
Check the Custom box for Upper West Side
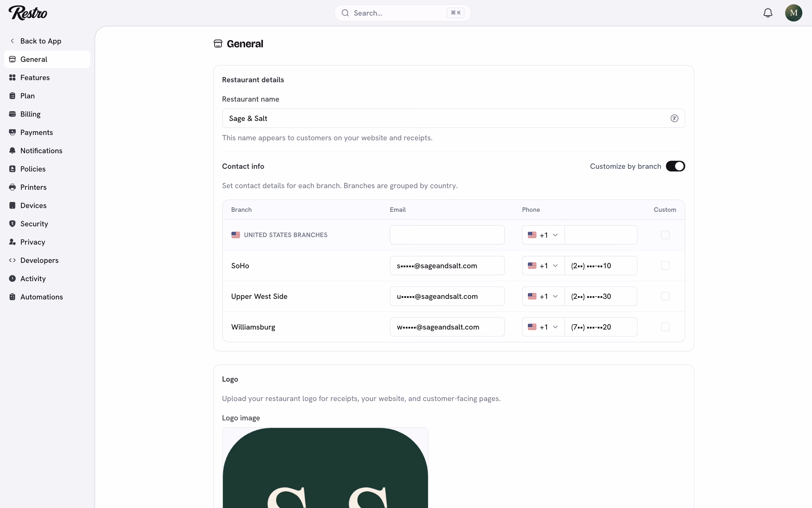[x=665, y=296]
